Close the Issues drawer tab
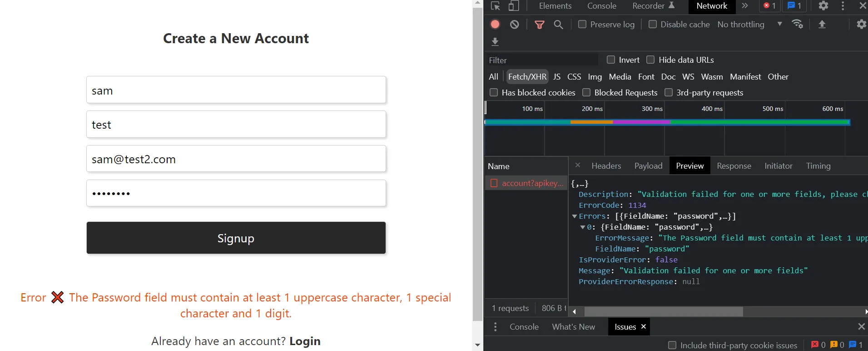 tap(643, 326)
